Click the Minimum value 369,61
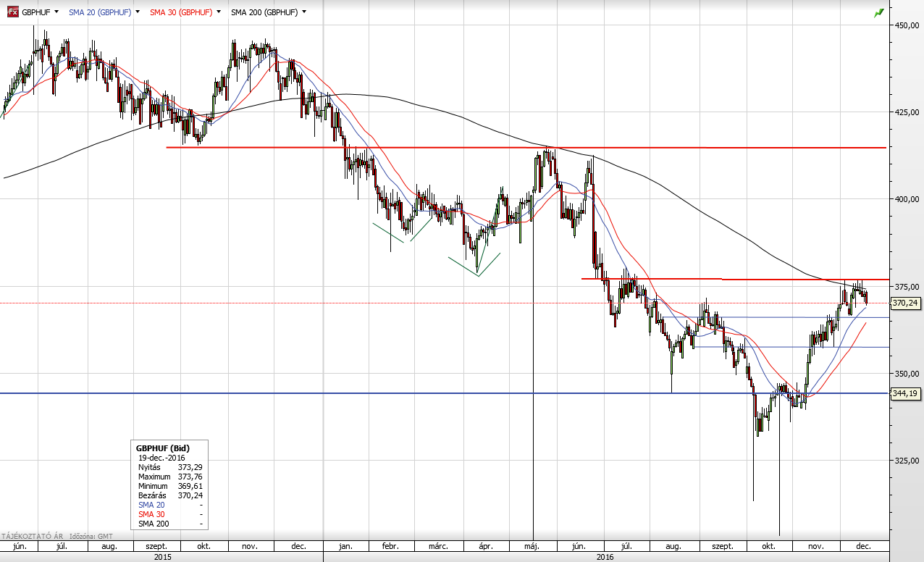 [189, 487]
